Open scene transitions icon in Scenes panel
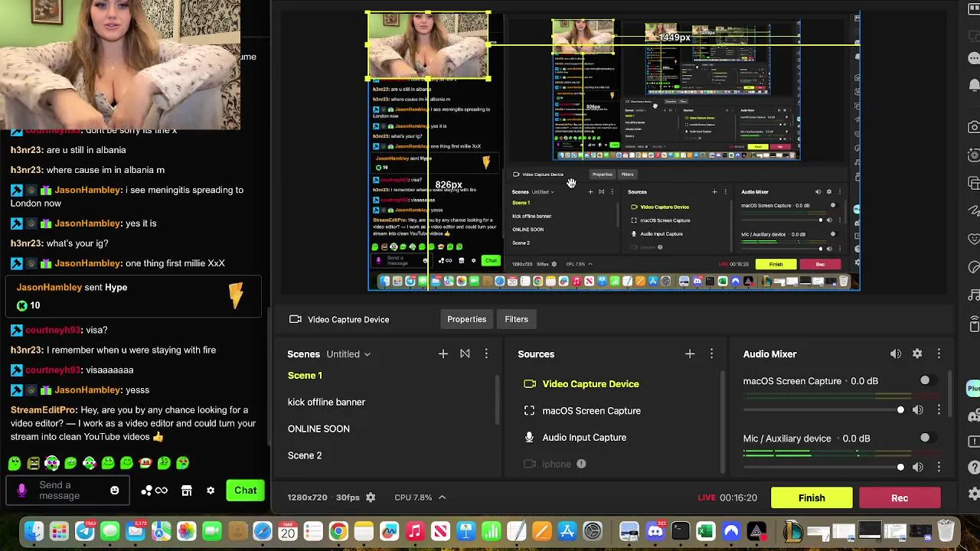The height and width of the screenshot is (551, 980). (465, 354)
